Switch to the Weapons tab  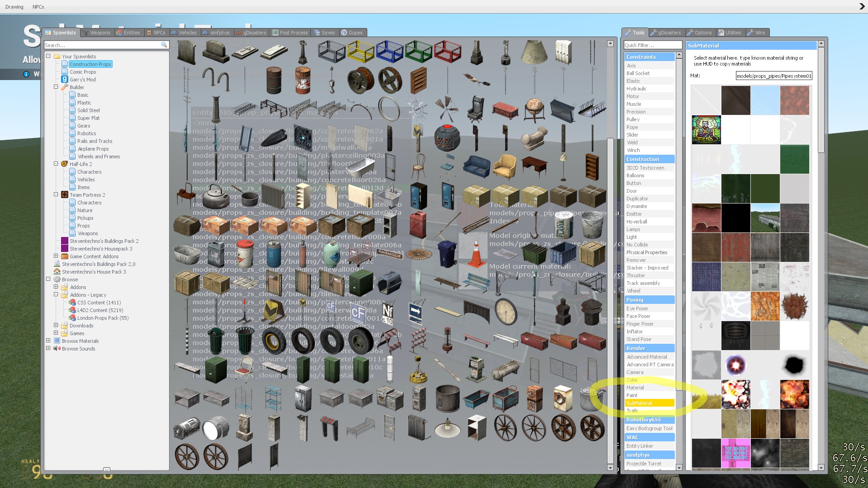[96, 33]
